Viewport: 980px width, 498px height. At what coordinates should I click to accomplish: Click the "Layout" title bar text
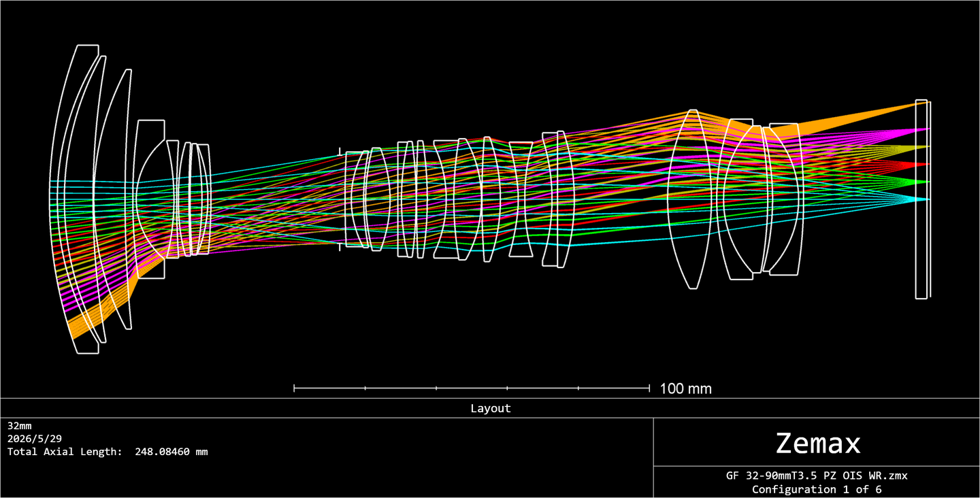(x=490, y=408)
